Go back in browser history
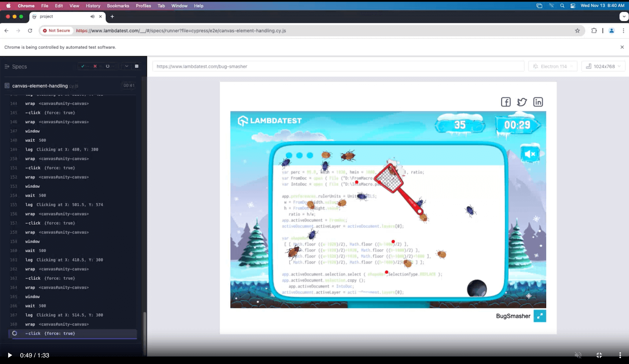Image resolution: width=629 pixels, height=364 pixels. point(6,31)
